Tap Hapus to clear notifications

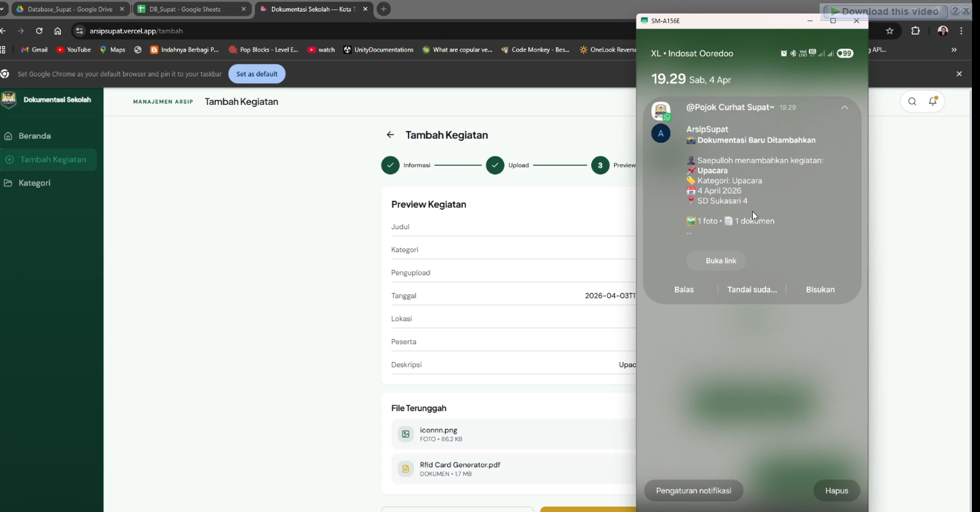pyautogui.click(x=837, y=491)
